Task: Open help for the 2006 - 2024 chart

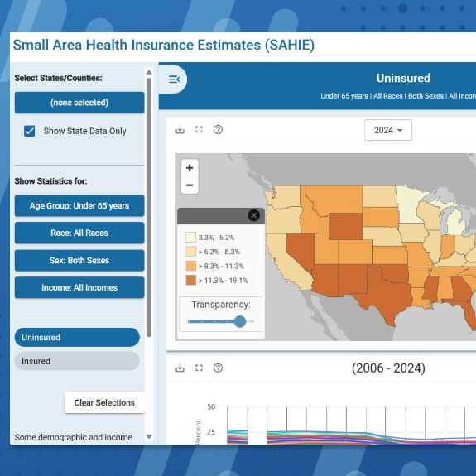Action: pyautogui.click(x=218, y=368)
